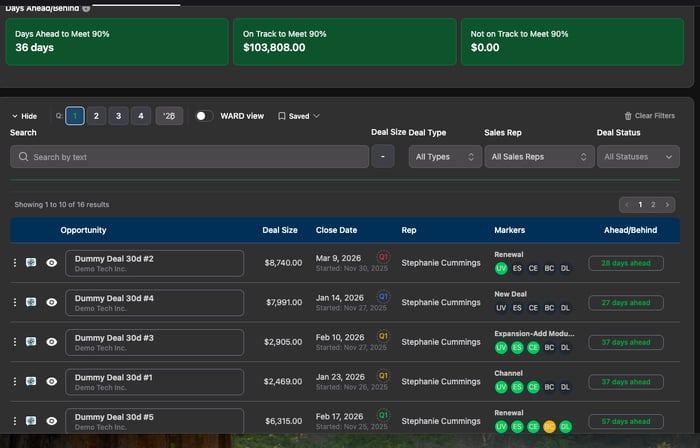Click the ES marker on the Dummy Deal 30d #4 row

[x=517, y=308]
